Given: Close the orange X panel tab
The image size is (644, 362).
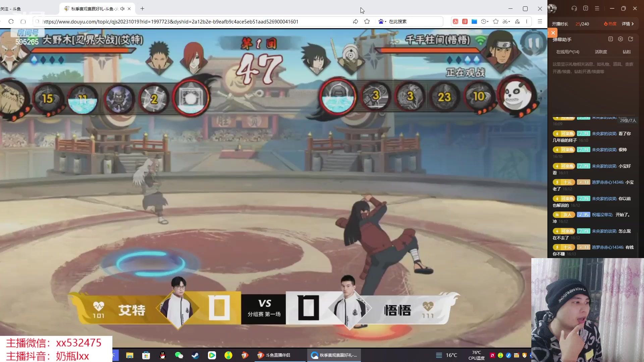Looking at the screenshot, I should tap(553, 33).
